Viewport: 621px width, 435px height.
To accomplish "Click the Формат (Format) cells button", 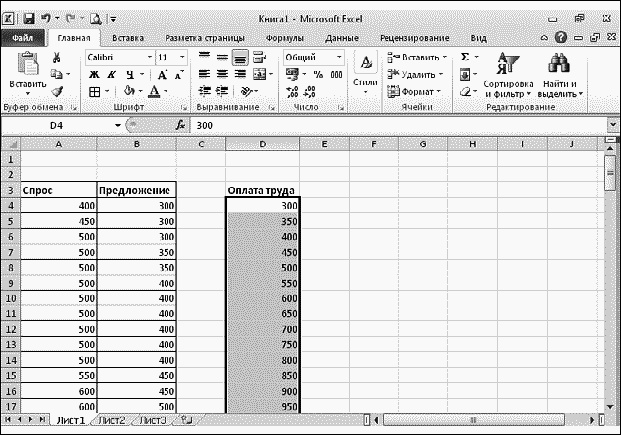I will pos(415,91).
